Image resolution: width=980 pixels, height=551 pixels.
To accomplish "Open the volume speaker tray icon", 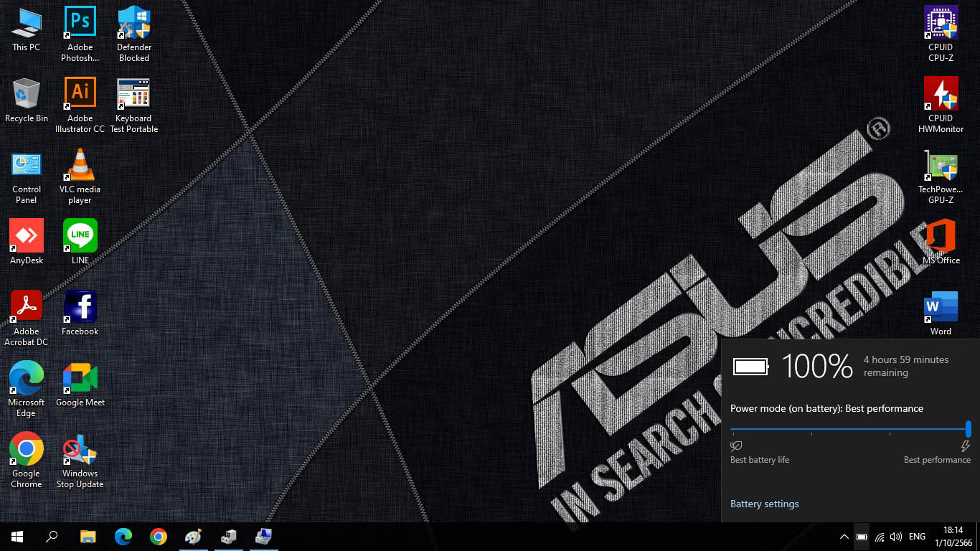I will 895,537.
